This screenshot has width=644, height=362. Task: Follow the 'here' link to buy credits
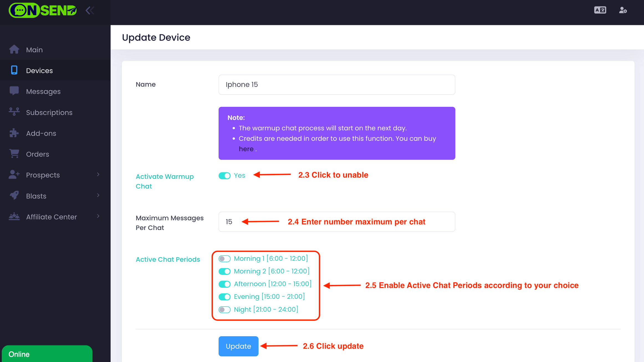[246, 149]
